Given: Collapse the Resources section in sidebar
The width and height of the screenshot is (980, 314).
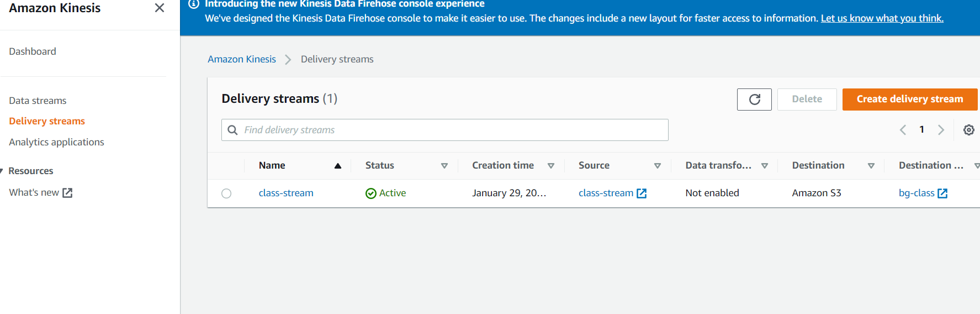Looking at the screenshot, I should (x=2, y=171).
